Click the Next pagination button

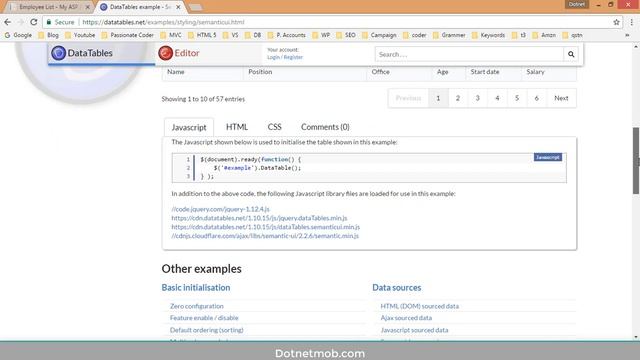561,98
